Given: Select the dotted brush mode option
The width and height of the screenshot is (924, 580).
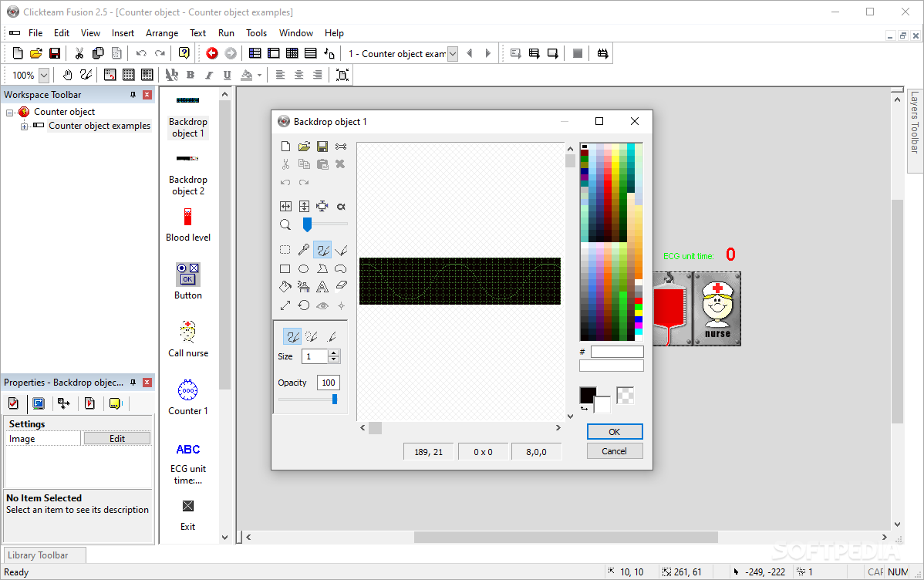Looking at the screenshot, I should pyautogui.click(x=311, y=336).
